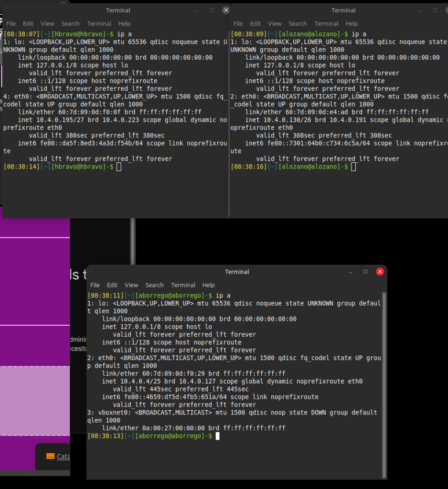Open the Catalan language link
Image resolution: width=448 pixels, height=489 pixels.
(64, 457)
